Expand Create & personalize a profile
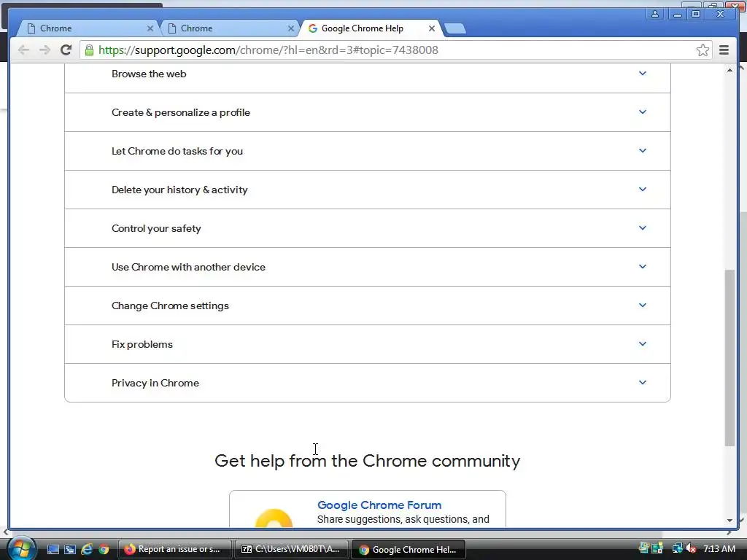 tap(368, 112)
